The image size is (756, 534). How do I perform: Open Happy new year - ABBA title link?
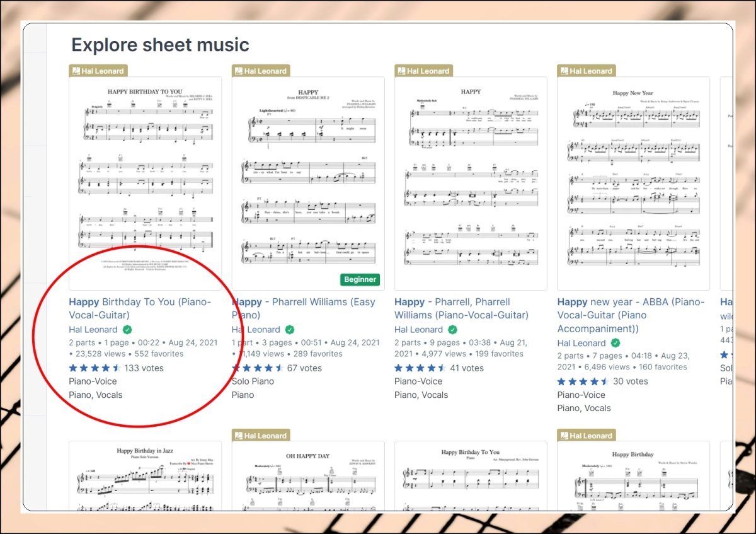pos(631,315)
